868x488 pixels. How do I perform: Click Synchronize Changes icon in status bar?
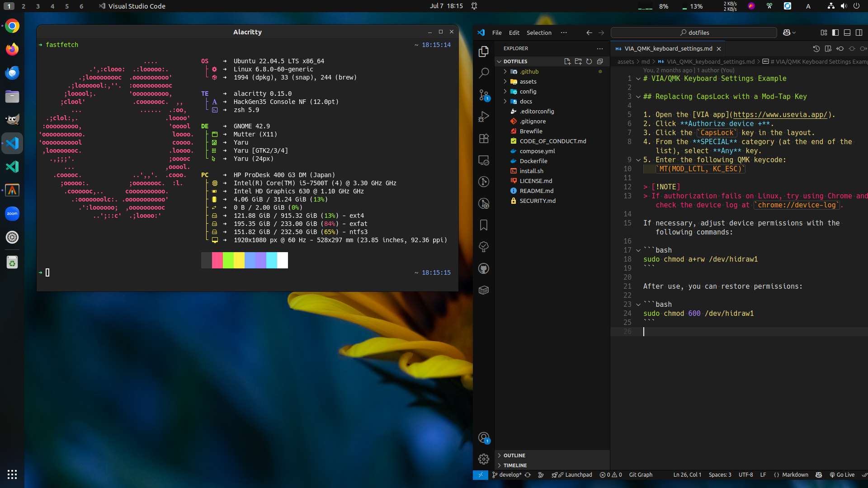528,475
